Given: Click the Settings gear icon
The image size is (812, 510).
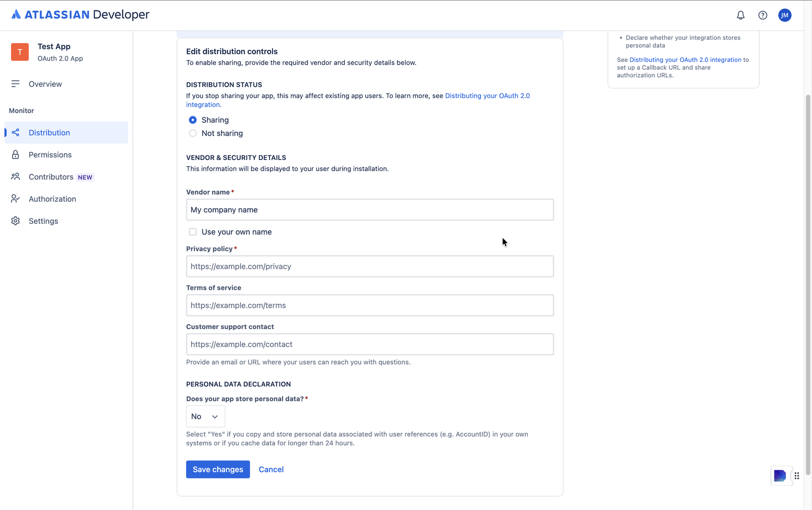Looking at the screenshot, I should pyautogui.click(x=16, y=221).
